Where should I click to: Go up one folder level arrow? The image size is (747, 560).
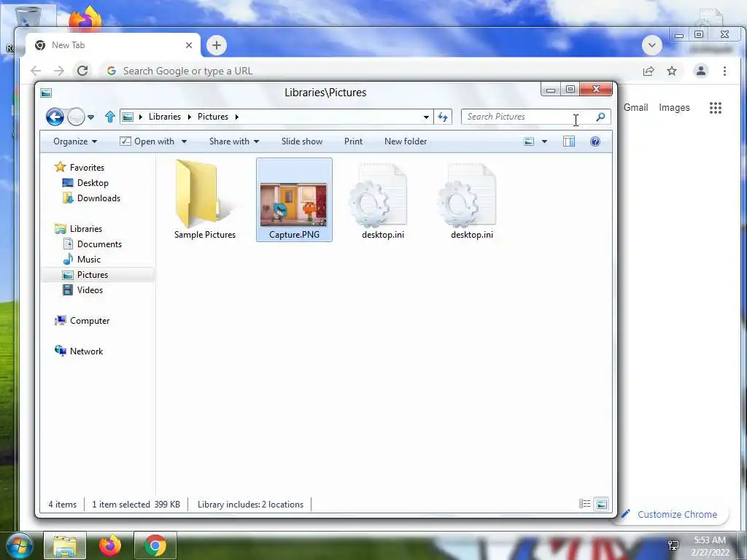pyautogui.click(x=110, y=117)
